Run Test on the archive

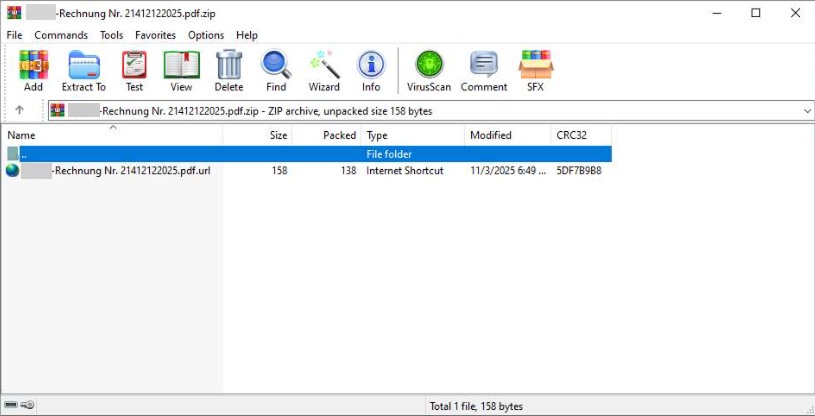134,70
